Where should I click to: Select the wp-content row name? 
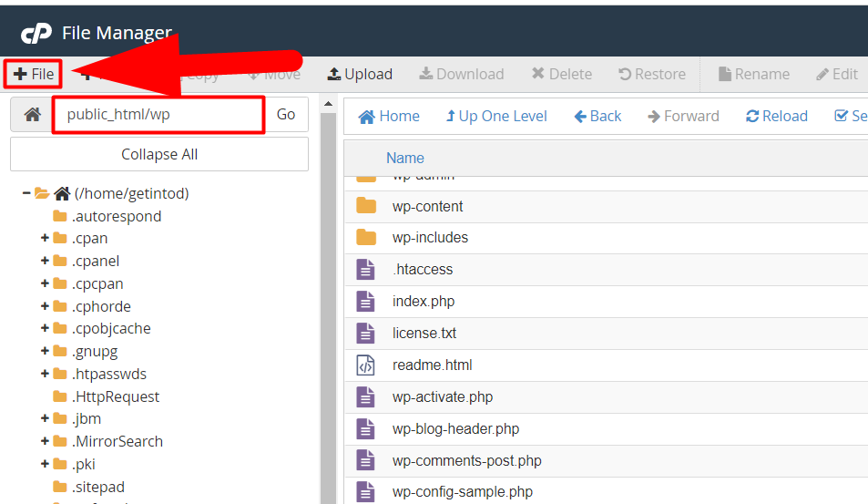(x=427, y=207)
